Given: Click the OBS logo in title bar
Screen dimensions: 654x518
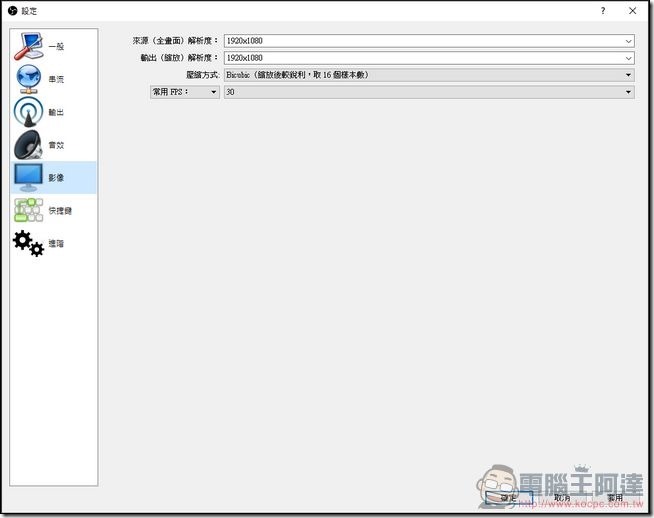Looking at the screenshot, I should (x=12, y=10).
